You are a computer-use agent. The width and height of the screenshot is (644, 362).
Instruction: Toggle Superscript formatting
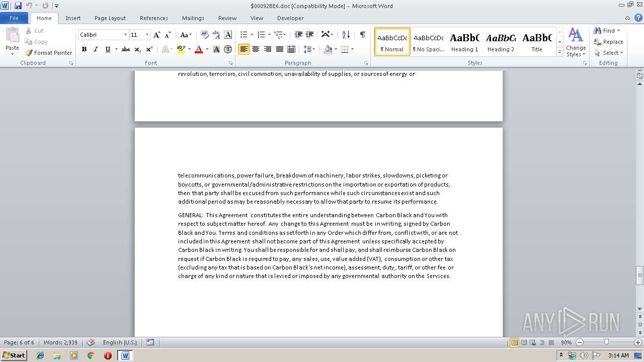149,49
